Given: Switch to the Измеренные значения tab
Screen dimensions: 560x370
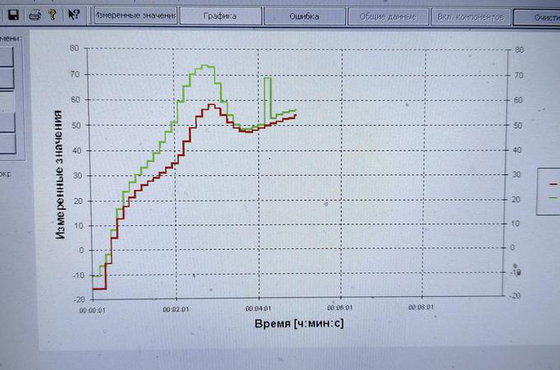Looking at the screenshot, I should [136, 16].
